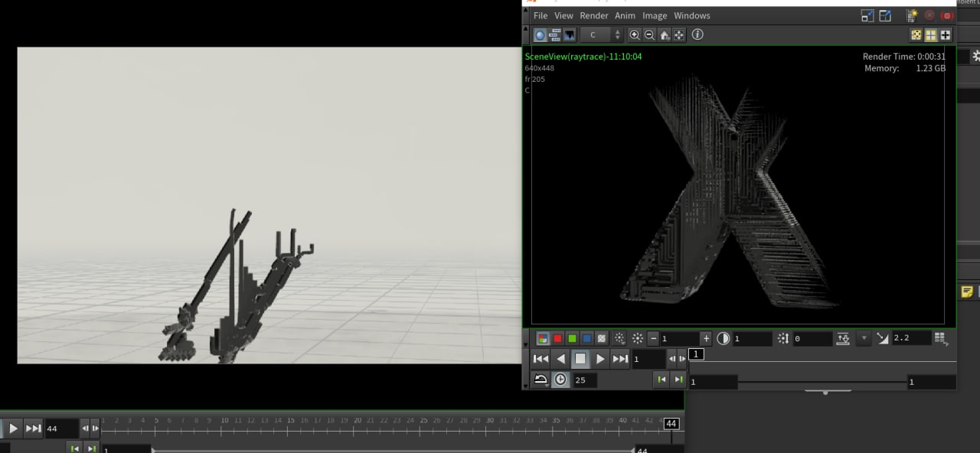
Task: Toggle the red channel display
Action: tap(557, 338)
